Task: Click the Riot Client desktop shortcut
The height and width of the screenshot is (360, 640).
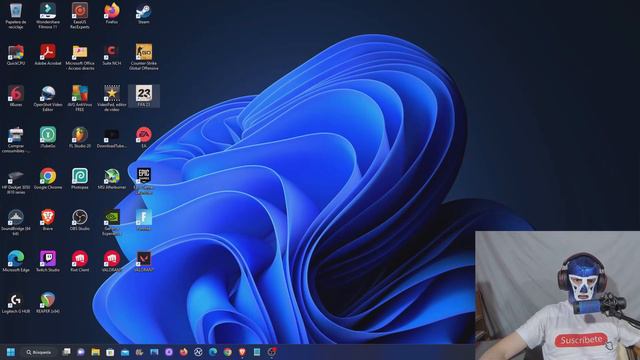Action: [80, 261]
